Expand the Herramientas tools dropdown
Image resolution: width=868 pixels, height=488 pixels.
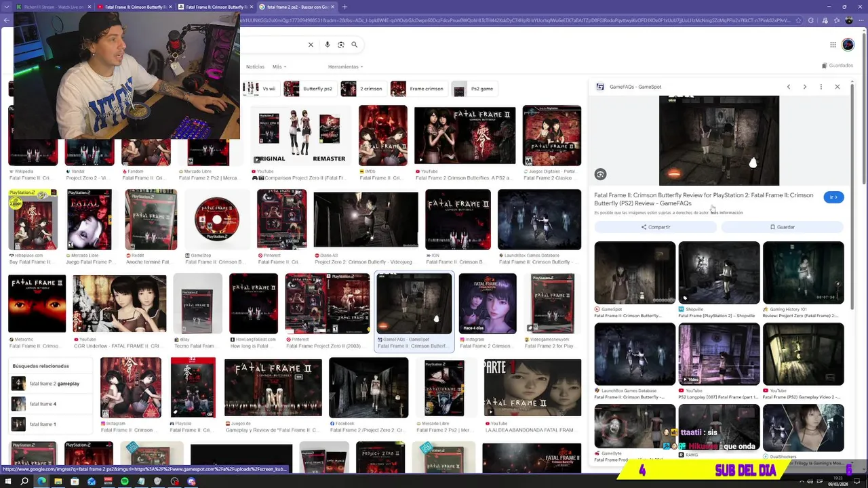click(345, 67)
